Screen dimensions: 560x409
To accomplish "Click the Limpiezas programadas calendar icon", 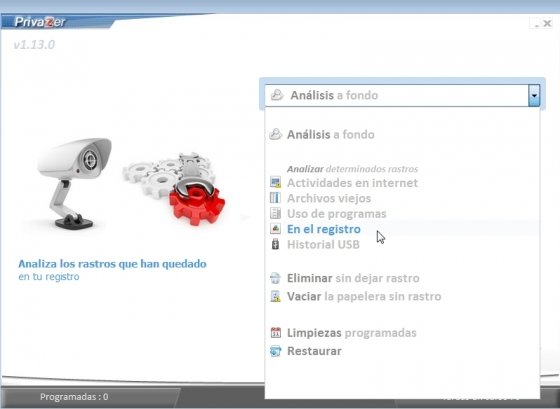I will [x=275, y=333].
